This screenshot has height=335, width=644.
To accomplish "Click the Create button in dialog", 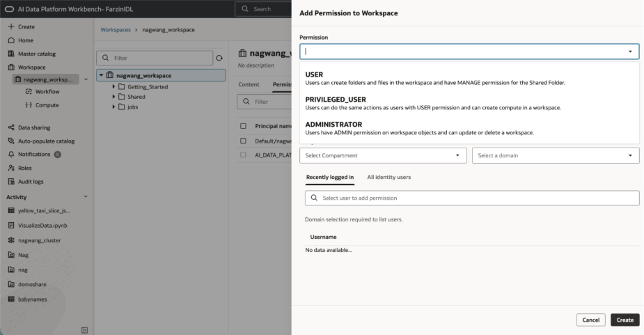I will click(x=625, y=320).
